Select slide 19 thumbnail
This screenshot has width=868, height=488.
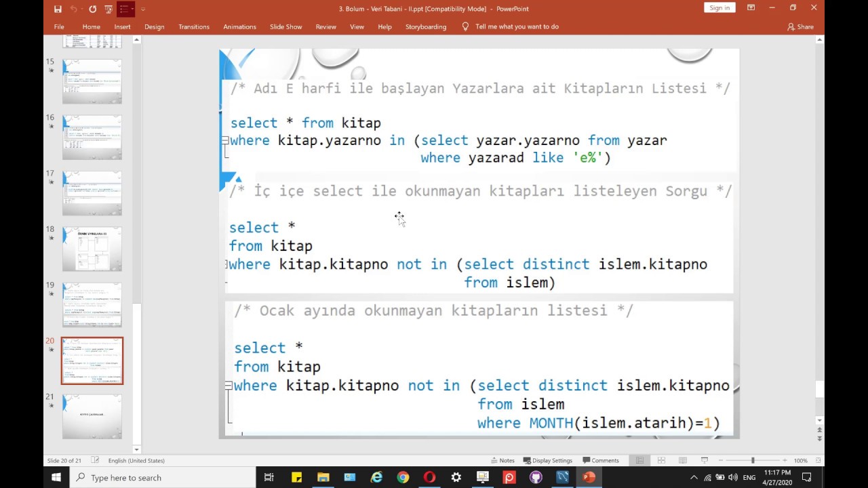click(x=92, y=305)
